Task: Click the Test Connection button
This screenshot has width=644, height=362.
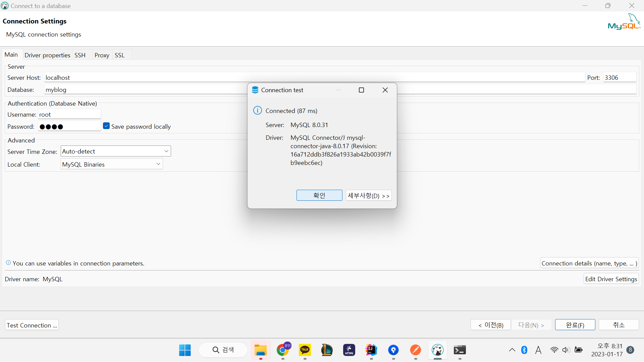Action: tap(32, 325)
